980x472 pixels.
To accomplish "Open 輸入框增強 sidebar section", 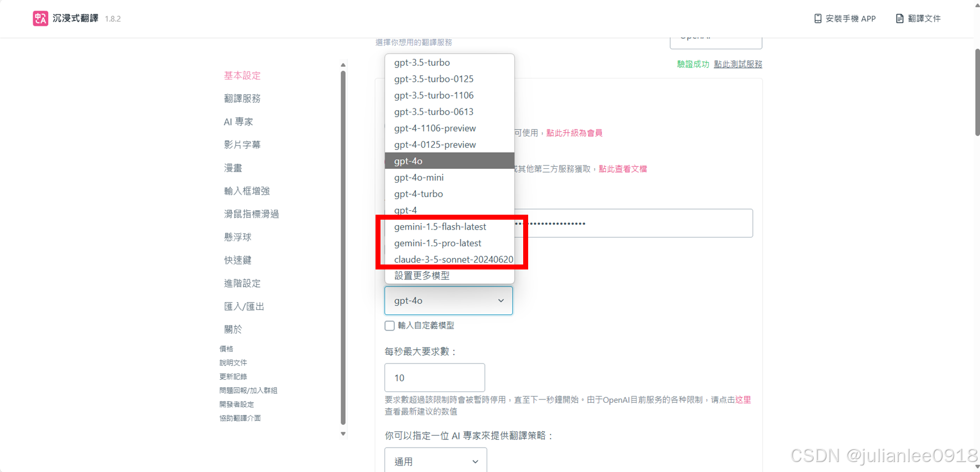I will (247, 191).
